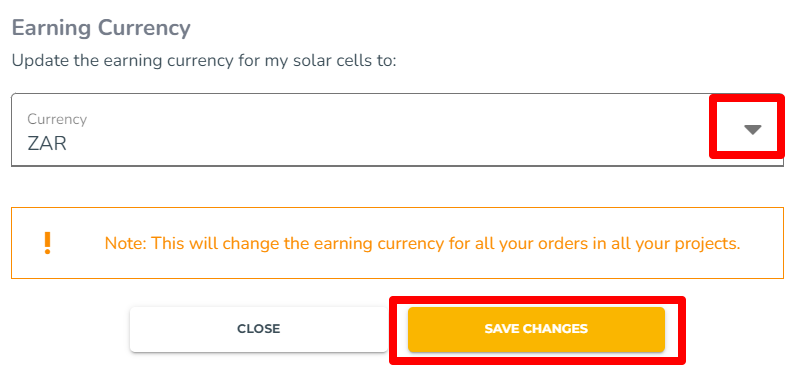Screen dimensions: 795x373
Task: Focus the currency selector's underlined field
Action: [397, 130]
